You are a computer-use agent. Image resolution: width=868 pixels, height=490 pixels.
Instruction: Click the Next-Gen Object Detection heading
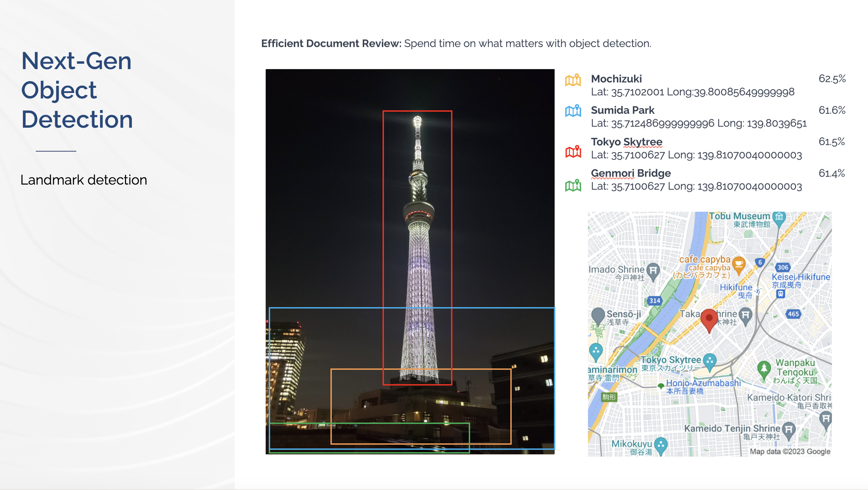(x=77, y=90)
